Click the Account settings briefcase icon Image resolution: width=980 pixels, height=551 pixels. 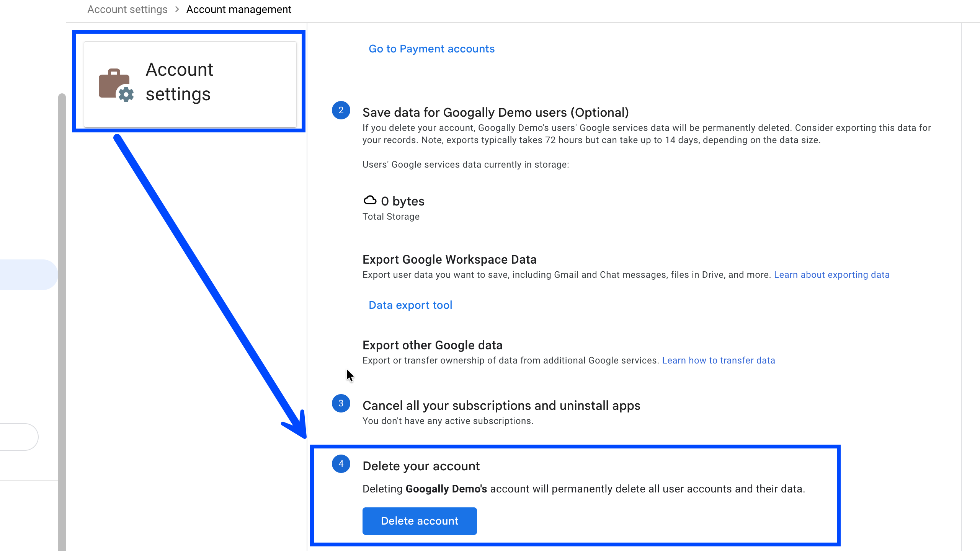(116, 85)
